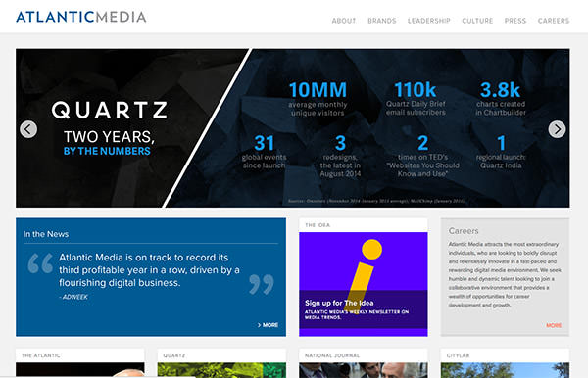Viewport: 588px width, 378px height.
Task: Click the Atlantic Media profitable year quote text
Action: [149, 269]
